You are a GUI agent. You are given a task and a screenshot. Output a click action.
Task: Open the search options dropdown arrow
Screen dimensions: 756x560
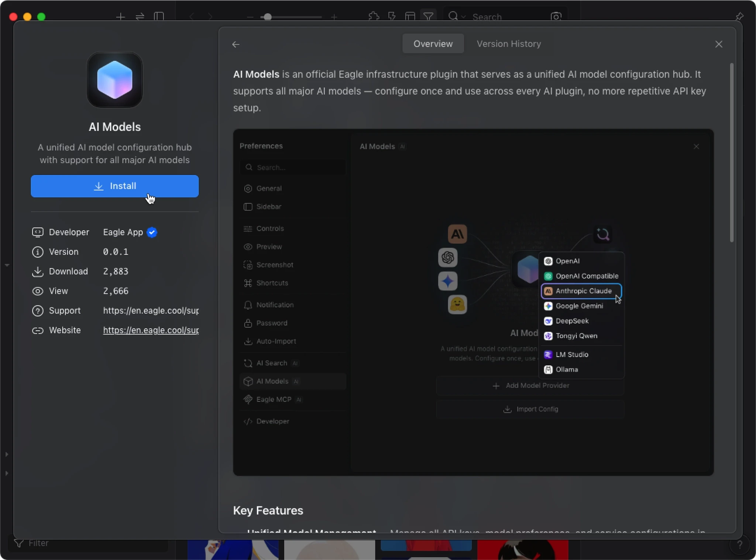(x=464, y=17)
